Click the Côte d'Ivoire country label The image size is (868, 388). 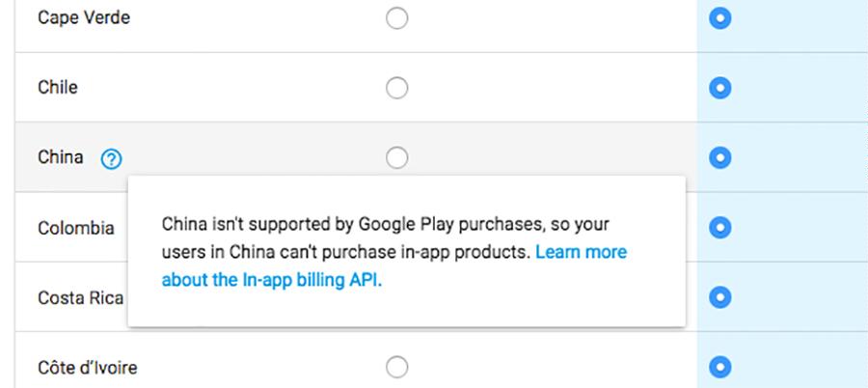[x=88, y=368]
